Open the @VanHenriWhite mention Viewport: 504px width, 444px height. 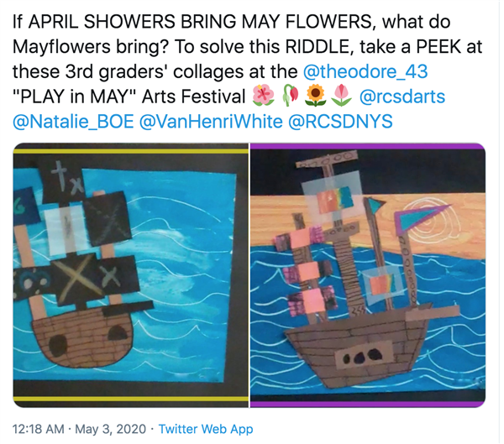(211, 122)
